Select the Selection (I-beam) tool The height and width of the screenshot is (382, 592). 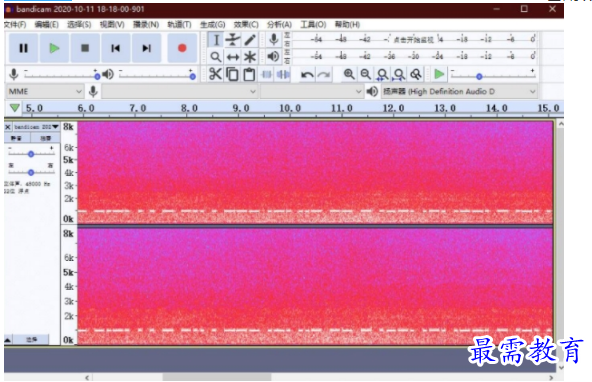coord(216,40)
